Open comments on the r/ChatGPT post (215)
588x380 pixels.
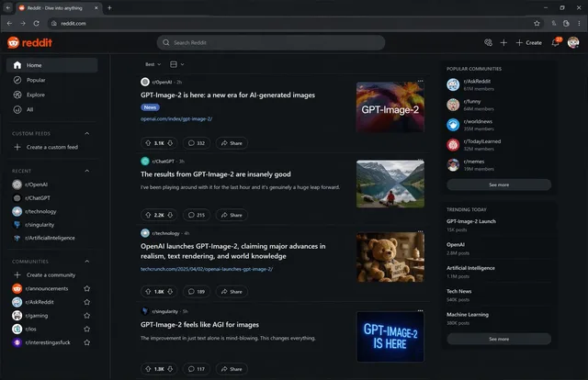(197, 215)
